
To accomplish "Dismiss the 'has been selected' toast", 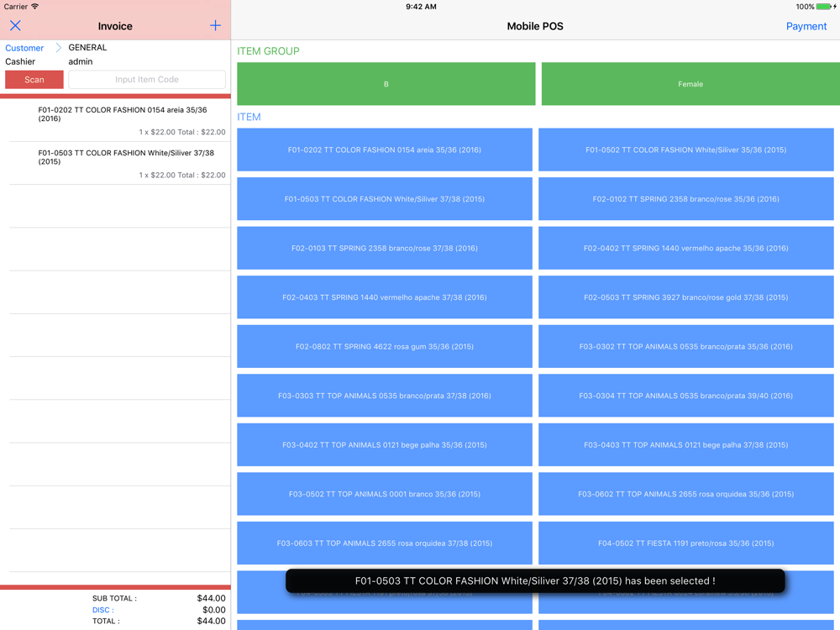I will [535, 580].
